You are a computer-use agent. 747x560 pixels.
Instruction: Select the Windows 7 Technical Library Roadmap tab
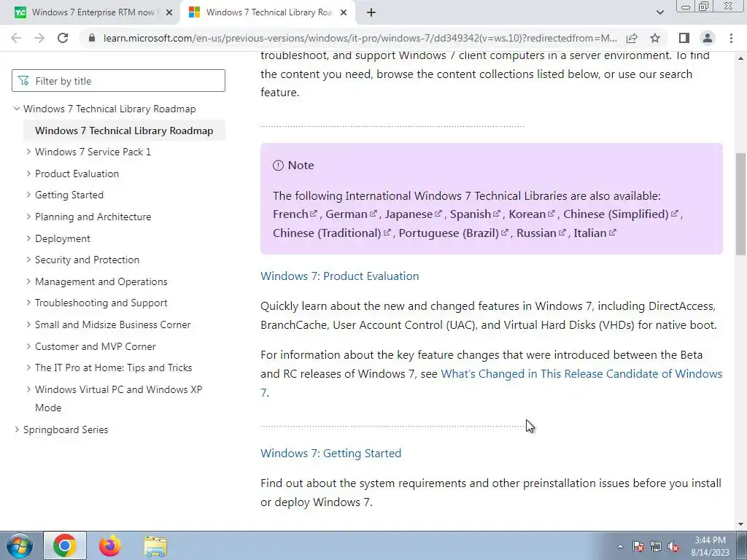tap(267, 13)
